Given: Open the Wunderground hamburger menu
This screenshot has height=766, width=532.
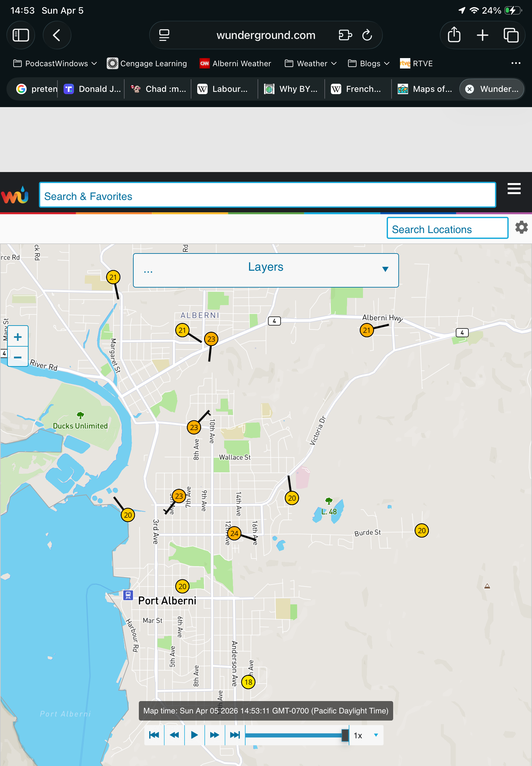Looking at the screenshot, I should 514,189.
